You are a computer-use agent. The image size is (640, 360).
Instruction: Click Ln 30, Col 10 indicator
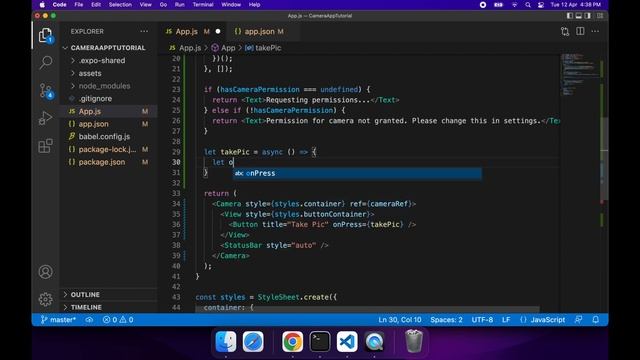(400, 320)
